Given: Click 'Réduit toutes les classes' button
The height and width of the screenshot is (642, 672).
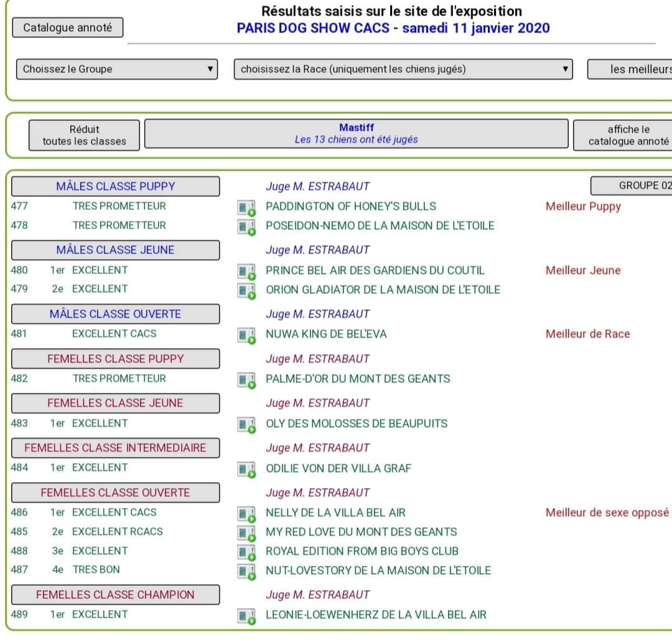Looking at the screenshot, I should 85,135.
